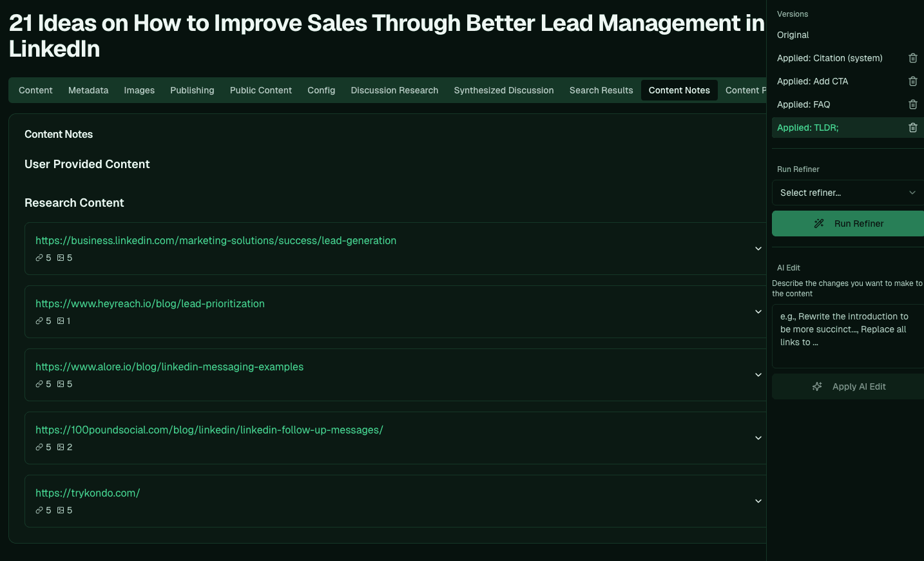Click link count icon on heyreach.io row
The image size is (924, 561).
[x=39, y=321]
